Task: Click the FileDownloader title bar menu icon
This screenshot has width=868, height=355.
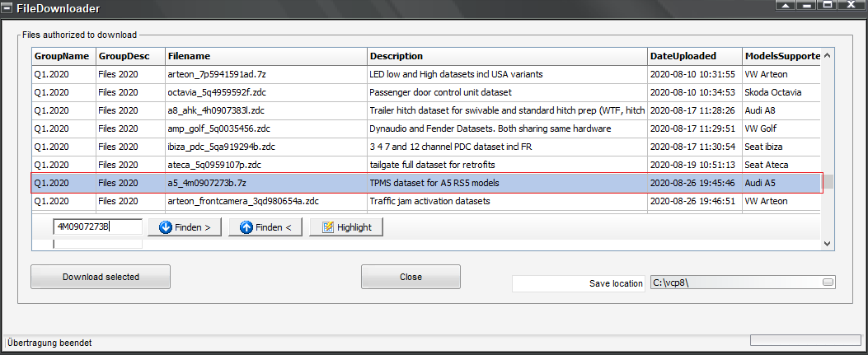Action: (7, 7)
